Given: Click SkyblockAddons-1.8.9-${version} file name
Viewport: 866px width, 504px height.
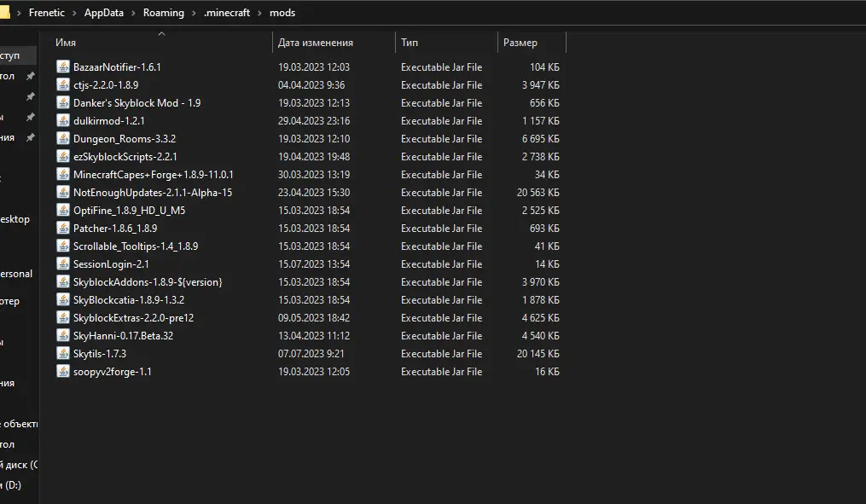Looking at the screenshot, I should click(148, 282).
